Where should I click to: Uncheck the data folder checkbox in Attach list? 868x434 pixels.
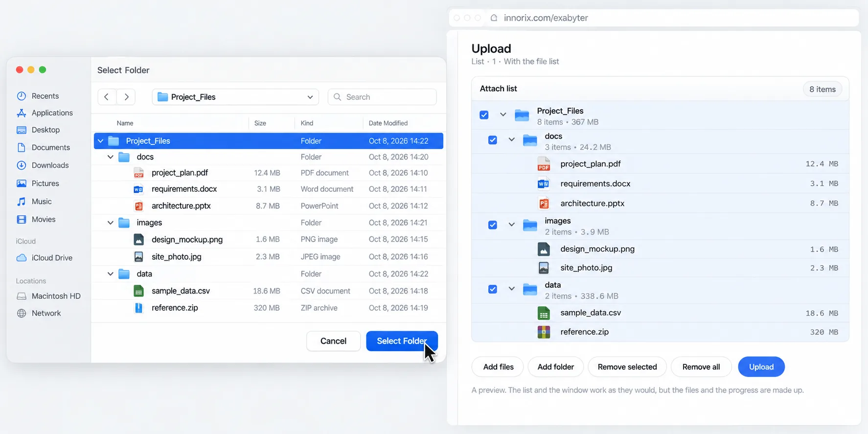(493, 289)
